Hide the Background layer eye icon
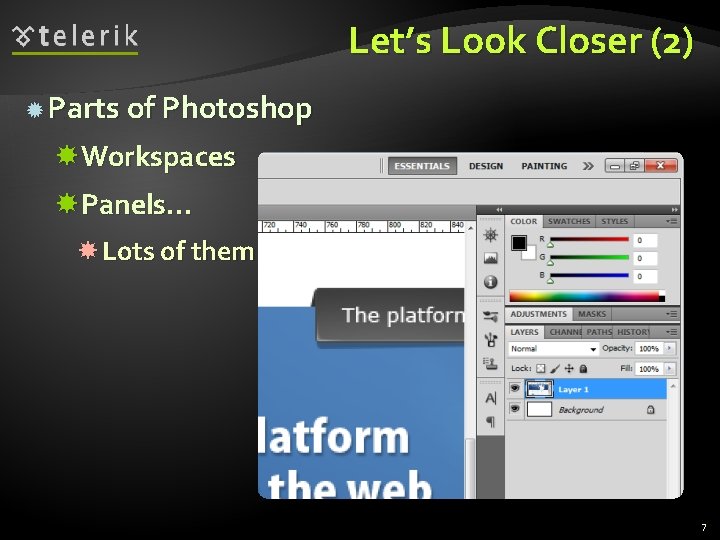Screen dimensions: 720x540 tap(515, 408)
